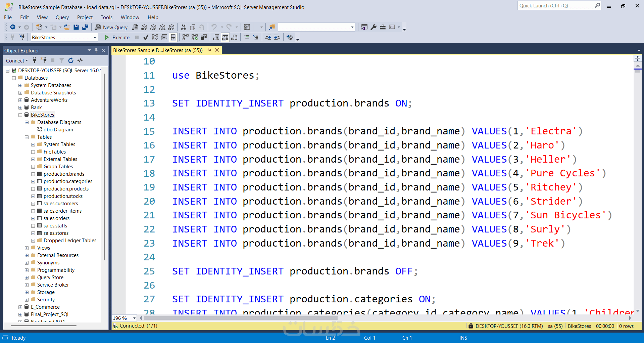Click the find combo box in toolbar

[316, 27]
